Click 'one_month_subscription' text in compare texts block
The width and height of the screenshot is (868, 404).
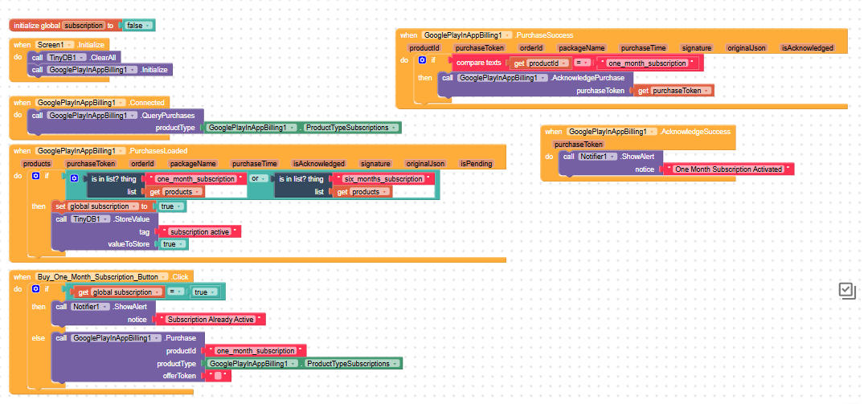click(647, 63)
